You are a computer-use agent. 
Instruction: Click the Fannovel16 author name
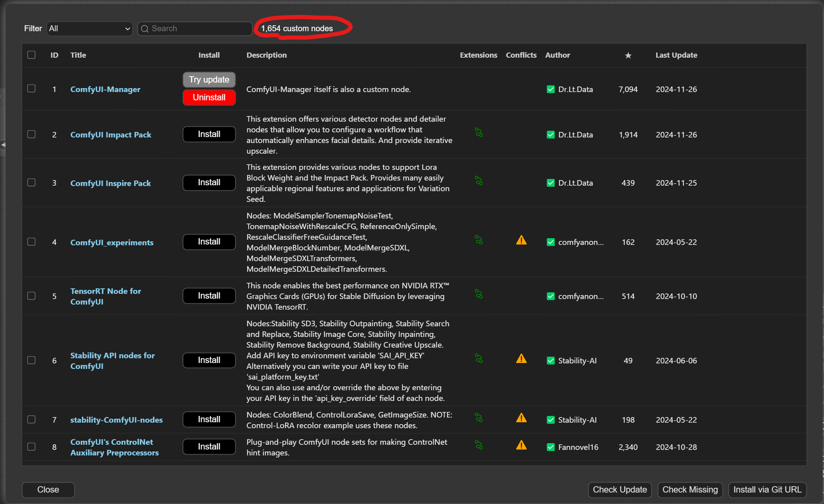click(578, 447)
